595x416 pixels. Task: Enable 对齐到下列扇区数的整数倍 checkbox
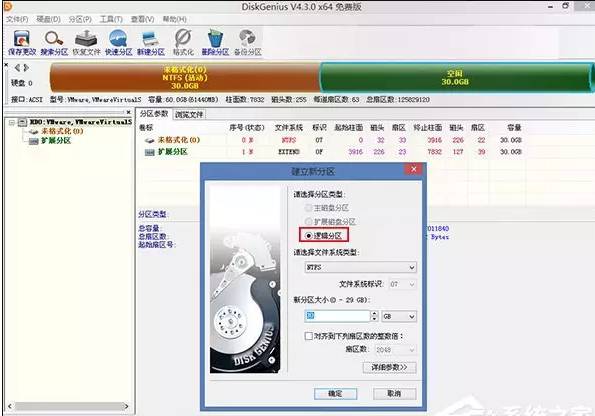[309, 336]
